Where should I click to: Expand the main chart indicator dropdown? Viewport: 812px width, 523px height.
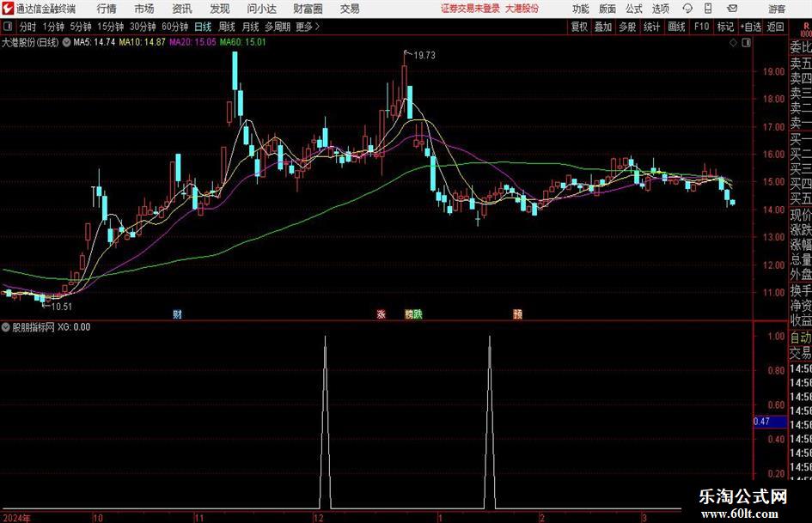click(x=66, y=42)
